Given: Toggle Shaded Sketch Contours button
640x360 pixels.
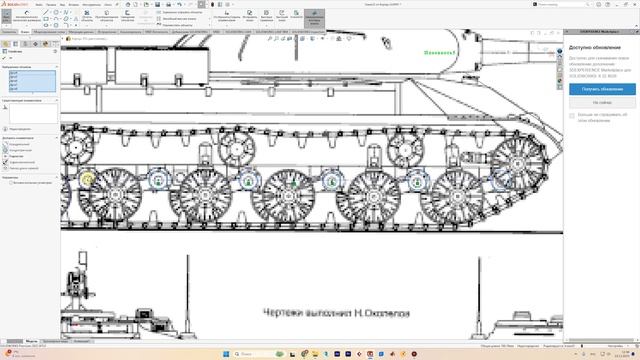Looking at the screenshot, I should coord(314,18).
